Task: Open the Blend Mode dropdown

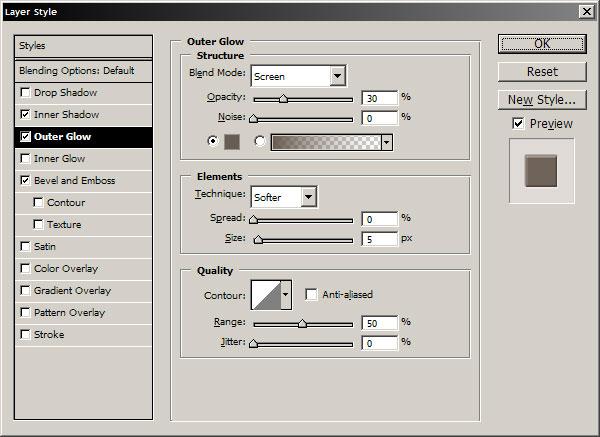Action: tap(337, 76)
